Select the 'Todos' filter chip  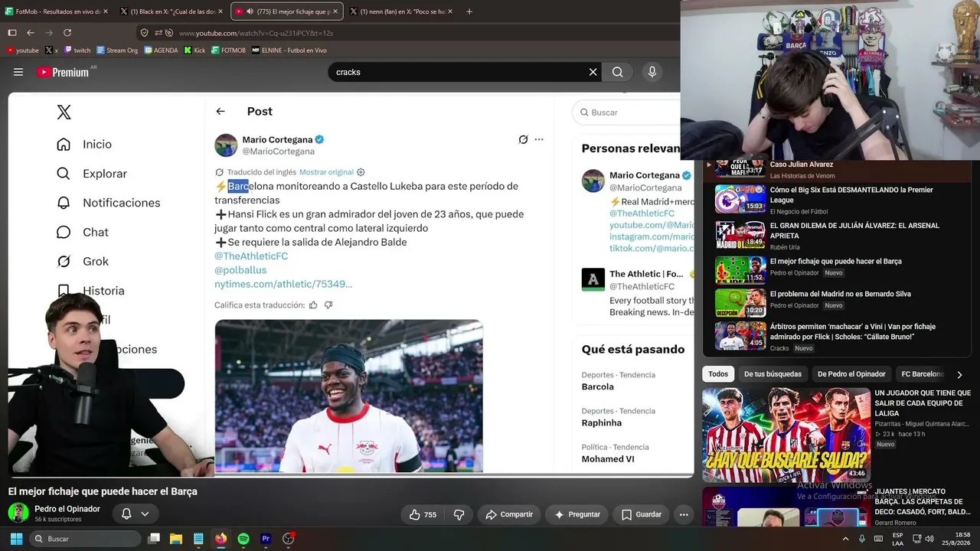point(718,374)
